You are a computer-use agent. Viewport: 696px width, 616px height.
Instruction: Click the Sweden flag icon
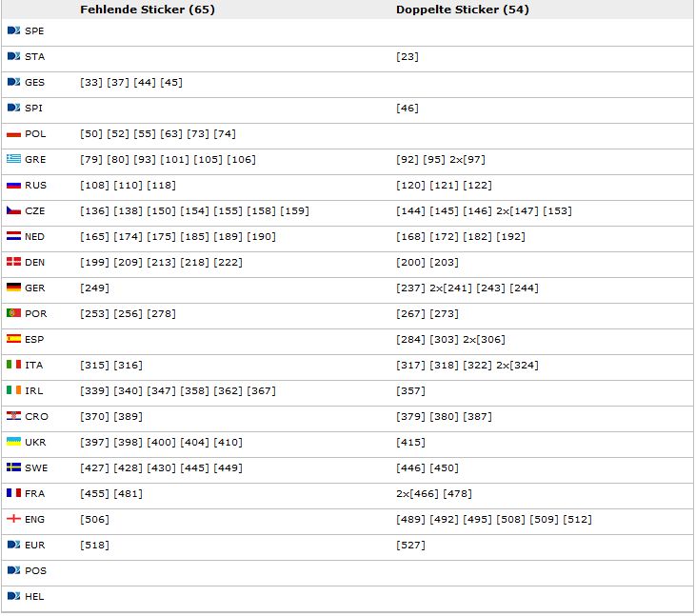coord(13,467)
